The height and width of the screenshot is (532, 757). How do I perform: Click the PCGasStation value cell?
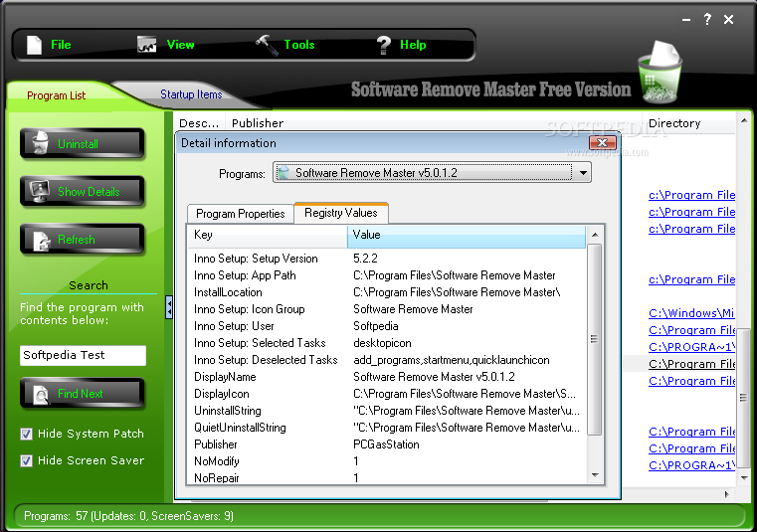click(x=386, y=444)
